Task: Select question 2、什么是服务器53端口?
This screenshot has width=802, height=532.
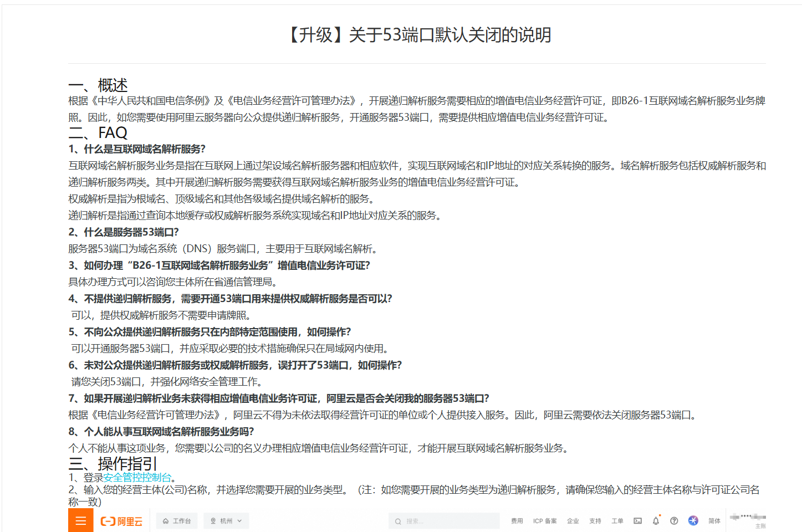Action: pos(124,232)
